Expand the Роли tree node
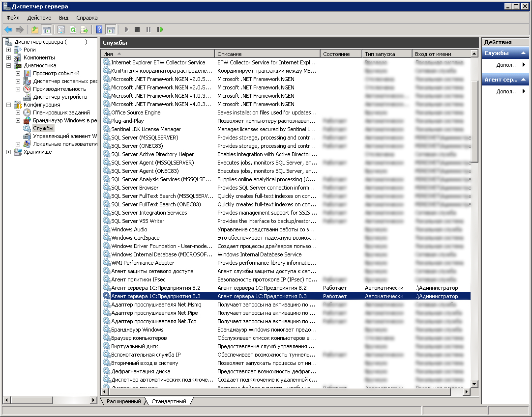Screen dimensions: 532x417 tap(8, 50)
